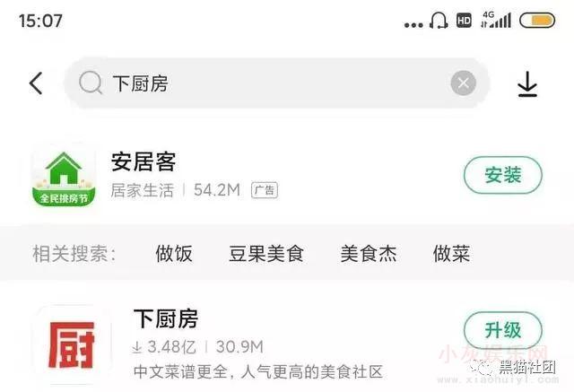Upgrade the 下厨房 app
This screenshot has width=574, height=392.
[x=503, y=330]
